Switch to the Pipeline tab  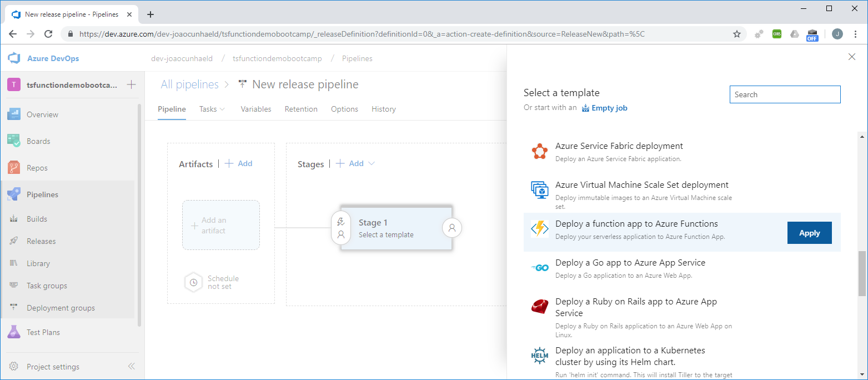(172, 109)
